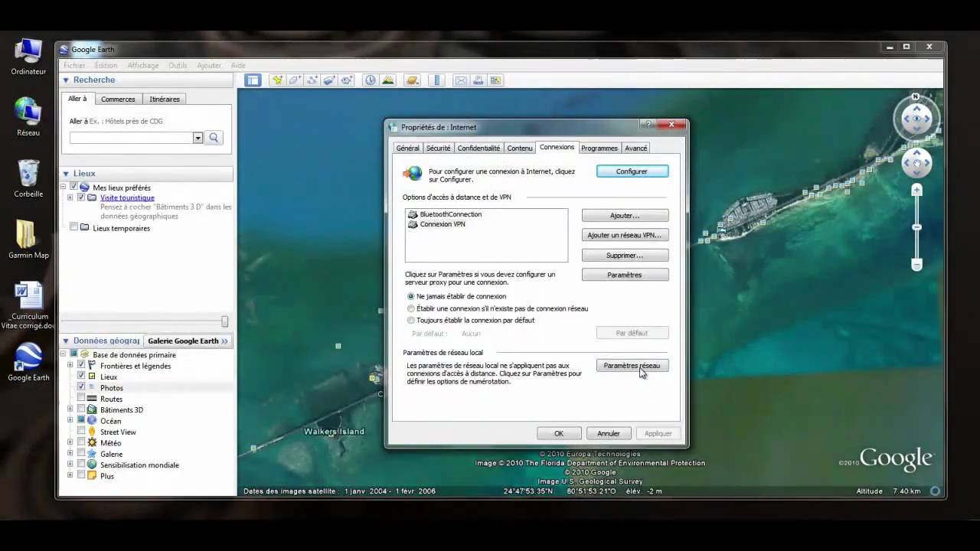Collapse the Recherche panel
The height and width of the screenshot is (551, 980).
[x=66, y=80]
